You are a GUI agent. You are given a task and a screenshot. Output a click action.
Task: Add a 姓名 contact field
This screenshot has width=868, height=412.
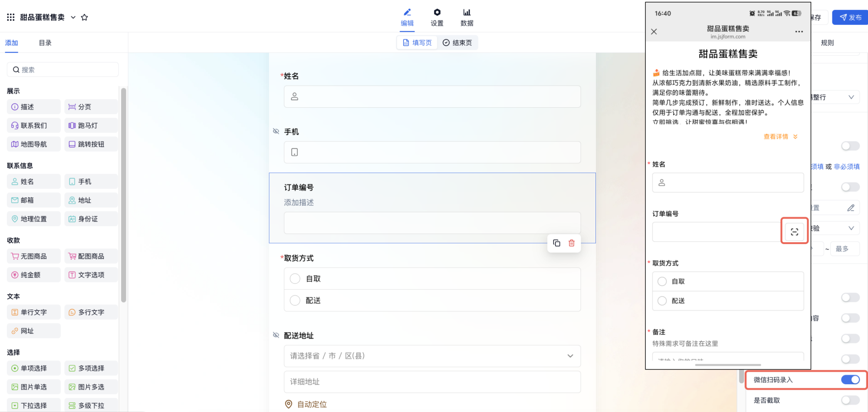click(x=34, y=181)
